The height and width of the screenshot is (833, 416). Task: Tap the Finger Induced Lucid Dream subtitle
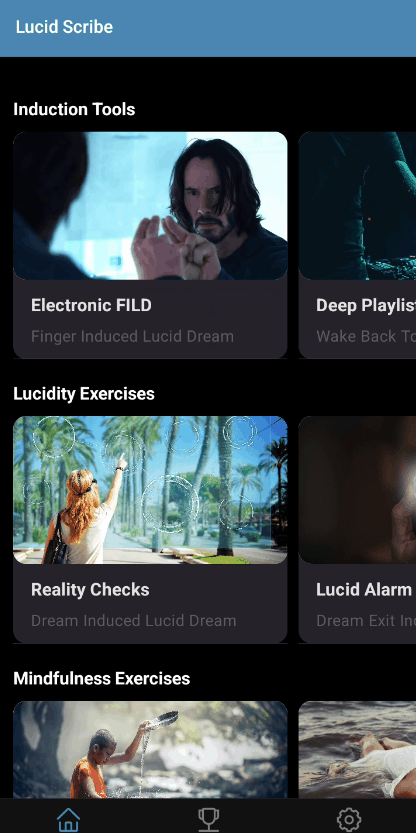click(x=132, y=336)
